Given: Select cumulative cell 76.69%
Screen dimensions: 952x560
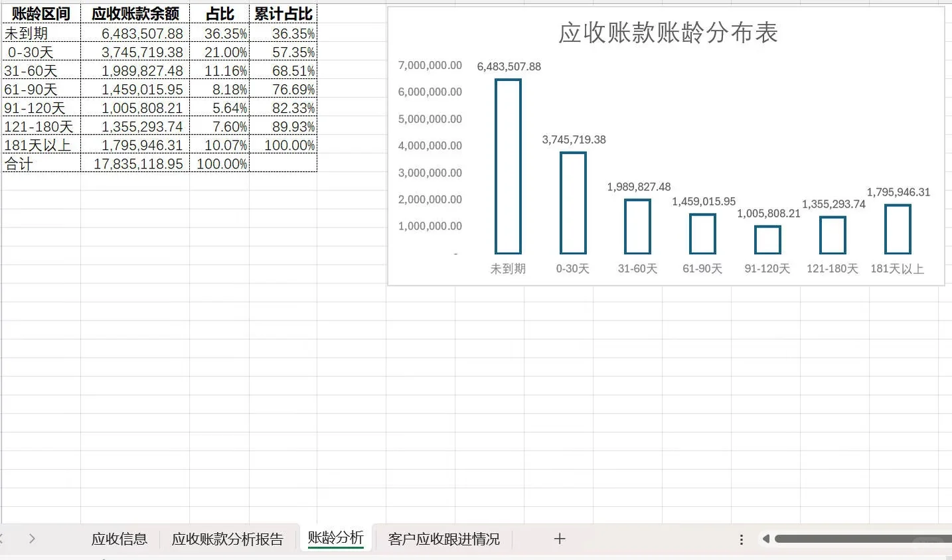Looking at the screenshot, I should click(x=283, y=89).
